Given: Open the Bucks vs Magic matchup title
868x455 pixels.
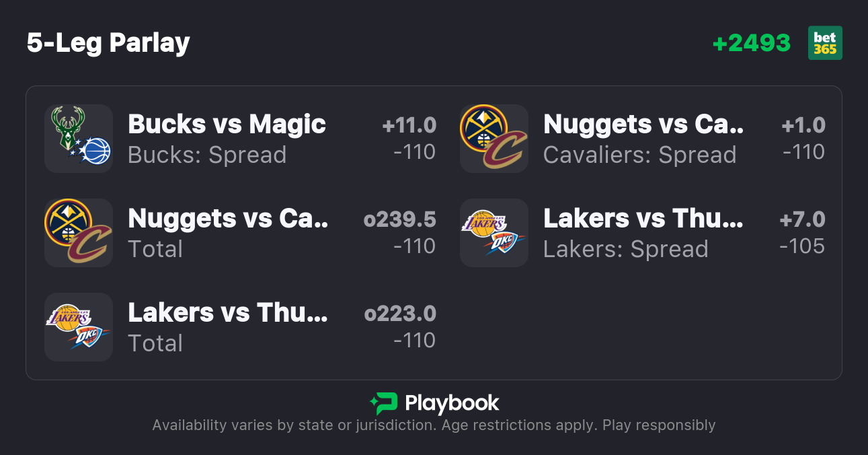Looking at the screenshot, I should coord(227,124).
